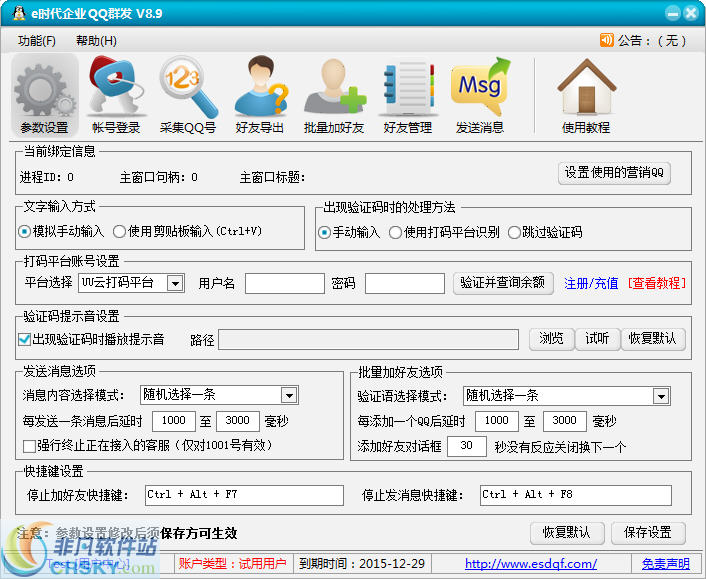The image size is (706, 579).
Task: Open the 注册/充值 link
Action: pos(591,283)
